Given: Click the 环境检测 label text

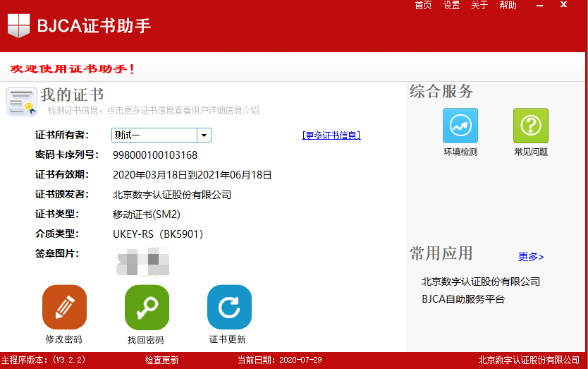Looking at the screenshot, I should (460, 152).
